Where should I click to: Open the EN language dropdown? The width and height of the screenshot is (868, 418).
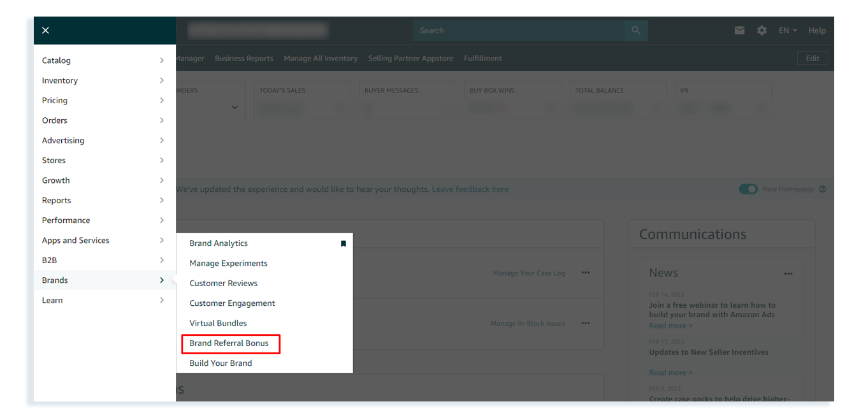pyautogui.click(x=788, y=31)
